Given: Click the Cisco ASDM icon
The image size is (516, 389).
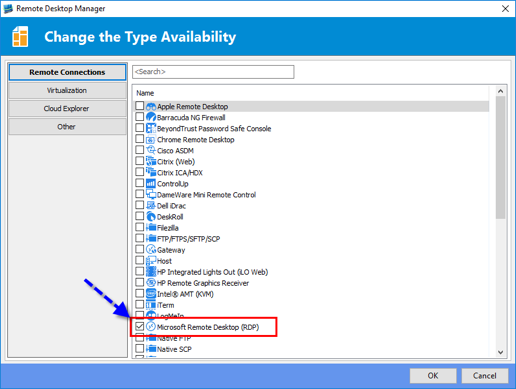Looking at the screenshot, I should click(151, 151).
